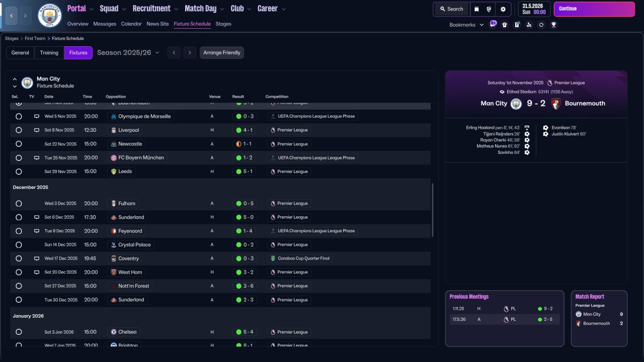Switch to the Calendar tab
644x362 pixels.
click(131, 24)
